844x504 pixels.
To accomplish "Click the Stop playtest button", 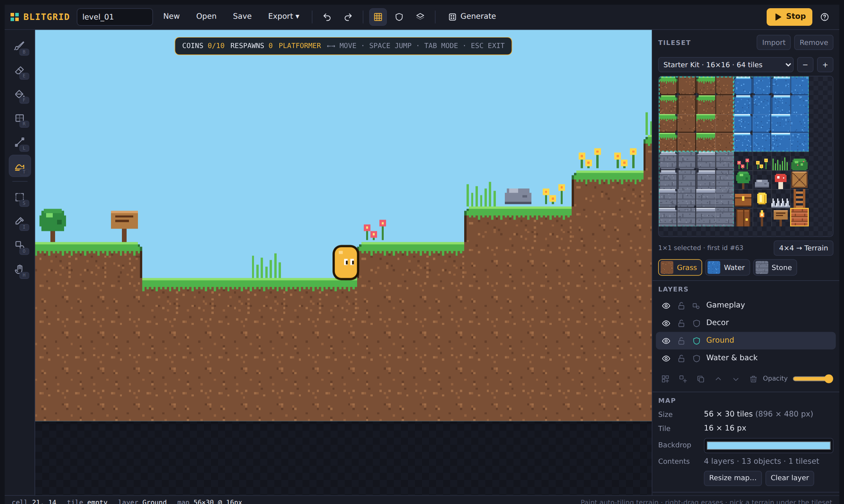I will (x=789, y=17).
